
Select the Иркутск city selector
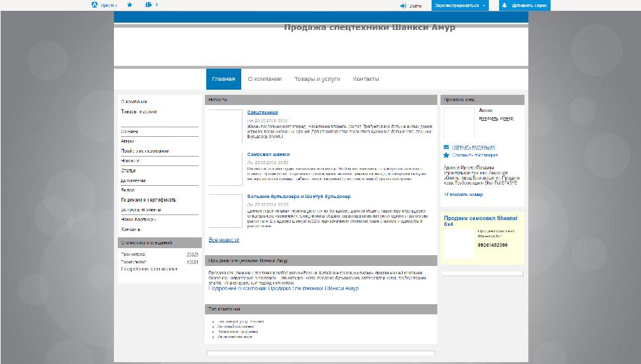point(109,5)
